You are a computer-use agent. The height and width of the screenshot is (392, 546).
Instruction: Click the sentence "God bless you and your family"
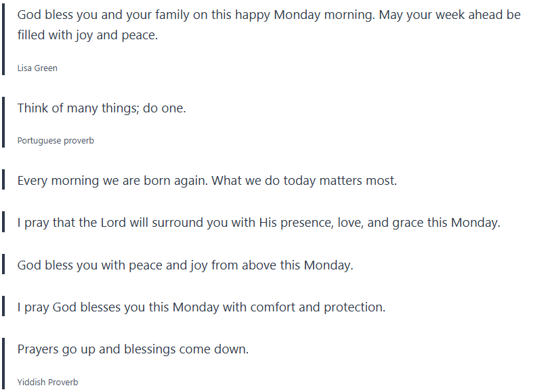(108, 15)
